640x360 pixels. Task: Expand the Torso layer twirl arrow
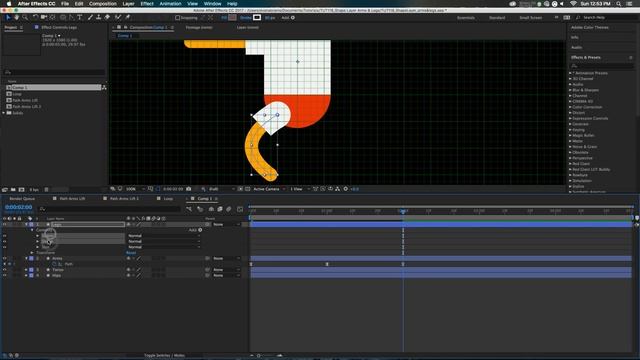pyautogui.click(x=27, y=270)
